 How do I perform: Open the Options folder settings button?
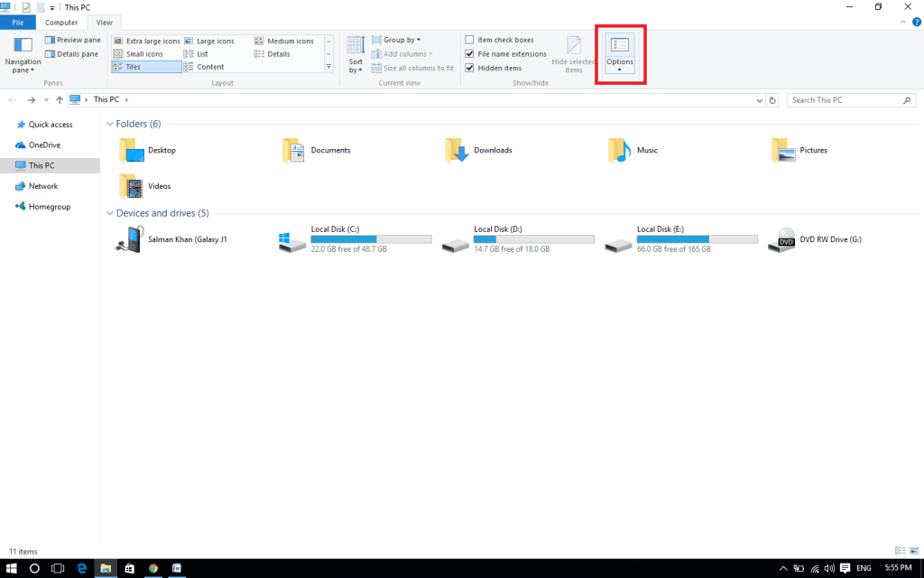click(620, 52)
